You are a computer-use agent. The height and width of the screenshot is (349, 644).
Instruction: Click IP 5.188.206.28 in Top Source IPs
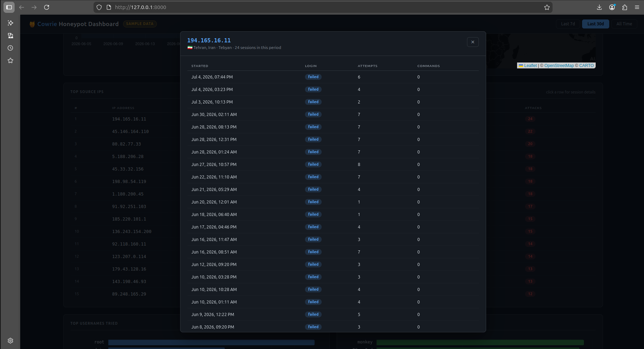tap(128, 157)
